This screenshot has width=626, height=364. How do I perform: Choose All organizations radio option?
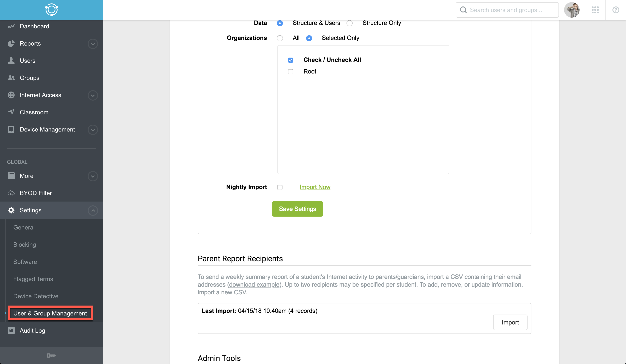click(280, 38)
